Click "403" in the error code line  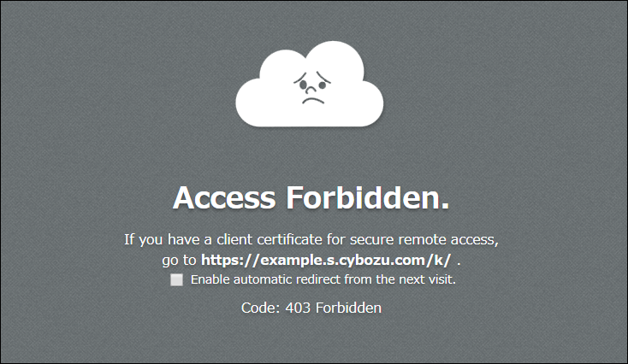pos(297,308)
